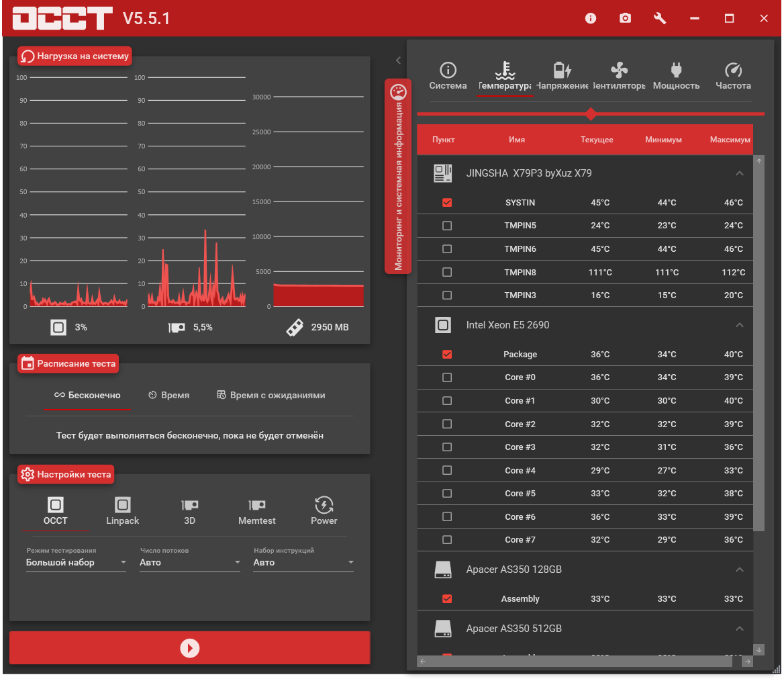Click the OCCT logo in the title bar
Viewport: 784px width, 683px height.
pos(62,19)
